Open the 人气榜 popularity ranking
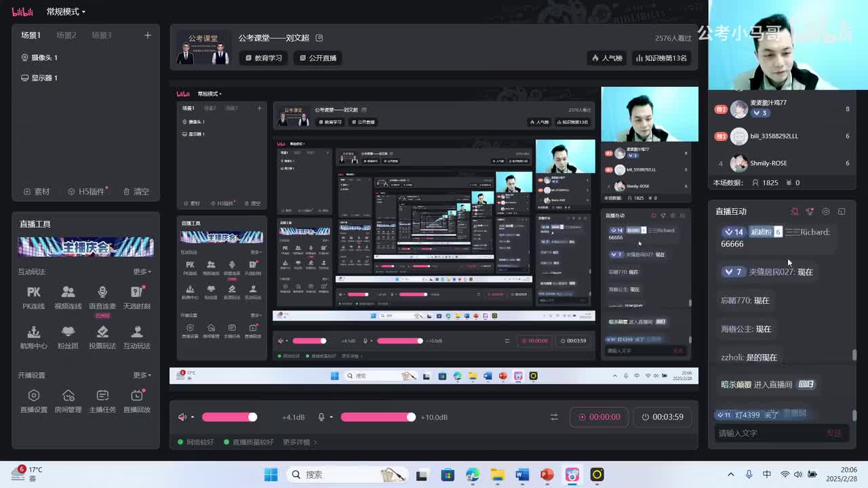 click(608, 58)
